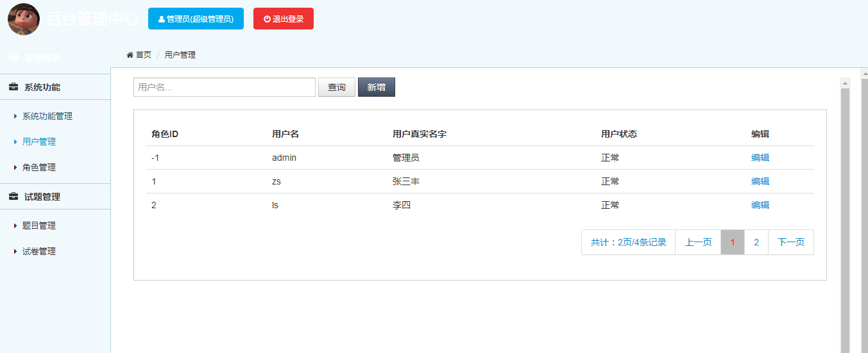This screenshot has width=868, height=353.
Task: Click the 管理员(超级管理员) button
Action: pos(196,19)
